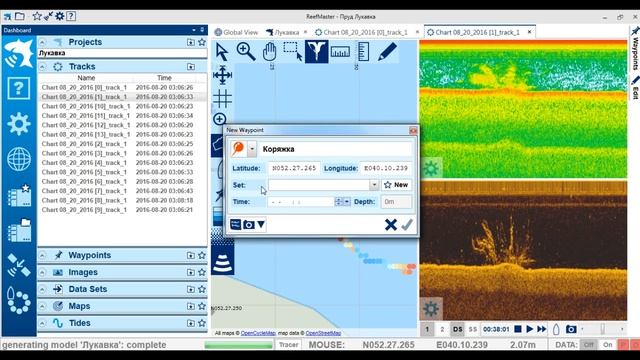Toggle the SS sidescan view
This screenshot has width=640, height=360.
coord(473,329)
